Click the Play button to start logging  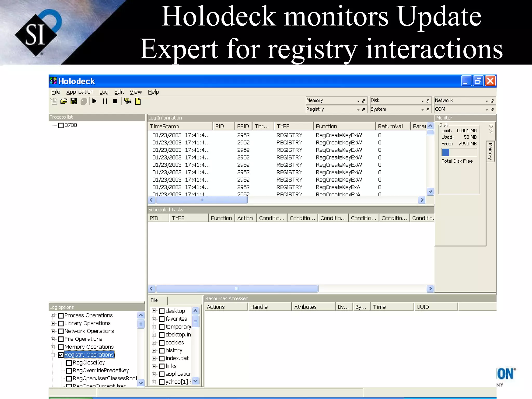(x=95, y=101)
